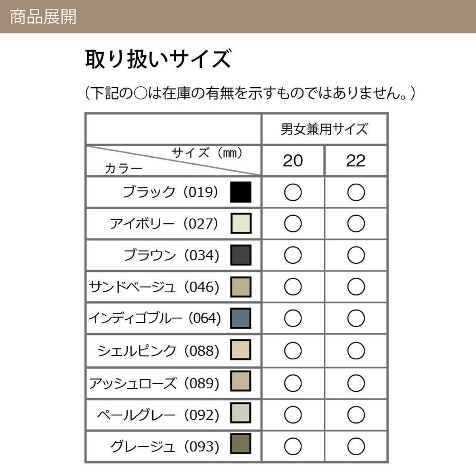Choose the Indigo Blue (064) swatch
The image size is (476, 476).
[x=241, y=318]
